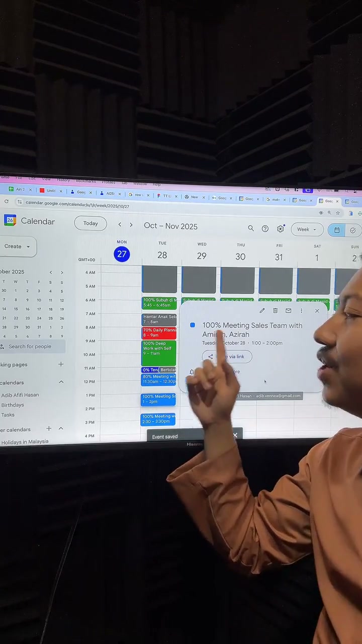This screenshot has height=644, width=362.
Task: Click the Google Calendar logo
Action: tap(10, 220)
